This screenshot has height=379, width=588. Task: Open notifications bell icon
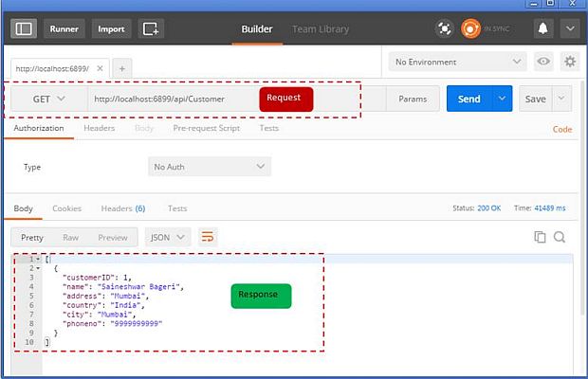click(543, 28)
